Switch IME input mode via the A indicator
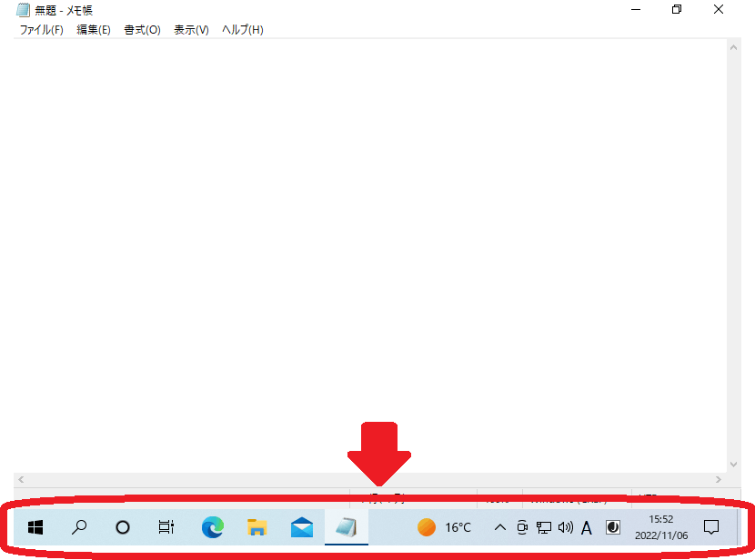This screenshot has width=755, height=560. [x=587, y=527]
